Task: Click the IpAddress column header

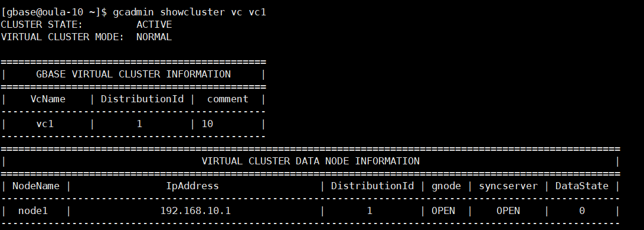Action: (192, 186)
